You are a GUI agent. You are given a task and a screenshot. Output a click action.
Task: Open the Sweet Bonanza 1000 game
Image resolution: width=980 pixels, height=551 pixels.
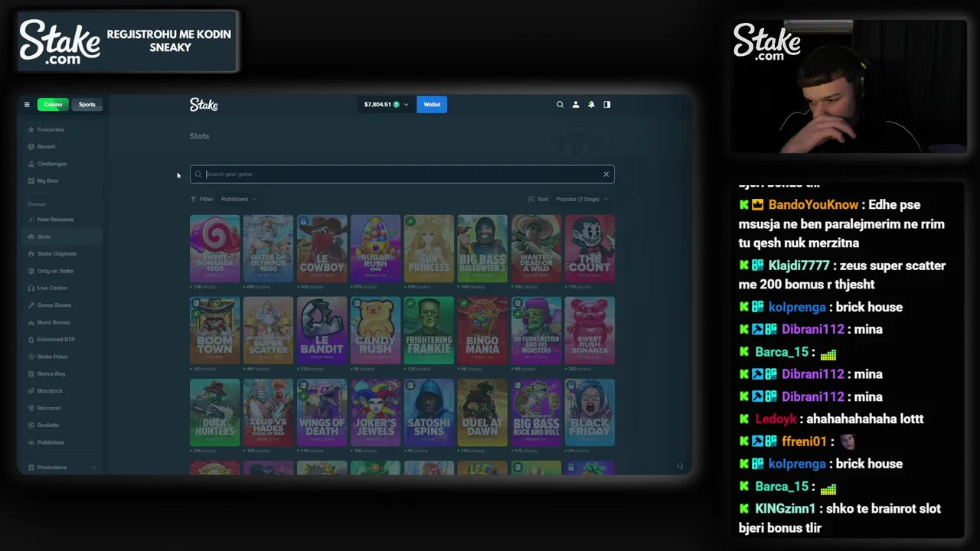pos(214,249)
